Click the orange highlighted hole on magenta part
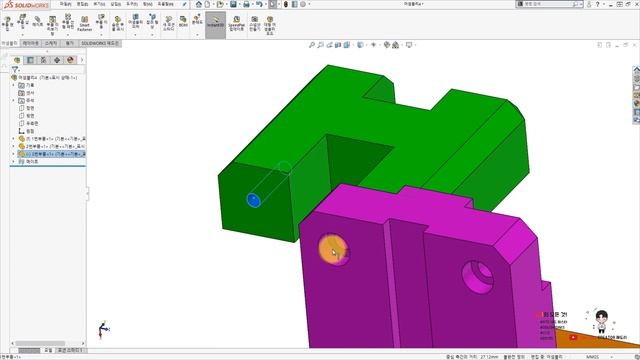640x360 pixels. click(x=333, y=249)
